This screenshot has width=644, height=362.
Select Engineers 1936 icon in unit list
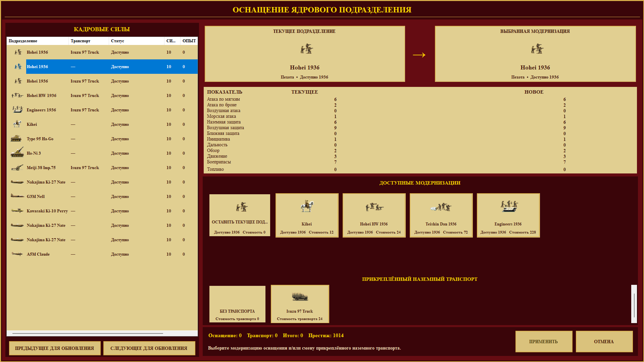click(x=17, y=109)
